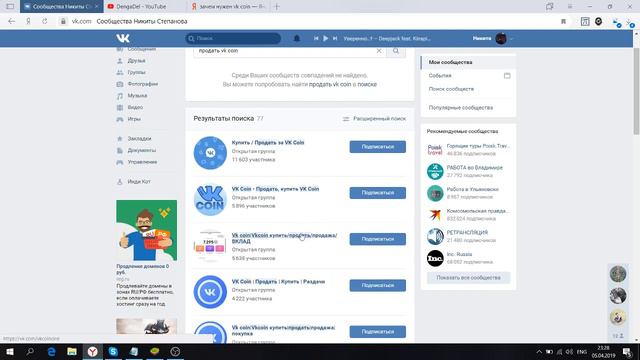Open Расширенный поиск (advanced search)
640x360 pixels.
coord(374,119)
